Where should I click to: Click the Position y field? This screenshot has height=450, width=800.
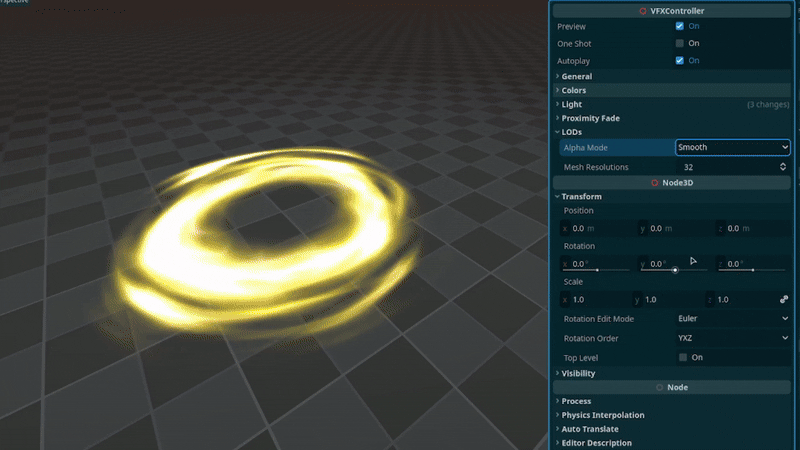[x=677, y=228]
